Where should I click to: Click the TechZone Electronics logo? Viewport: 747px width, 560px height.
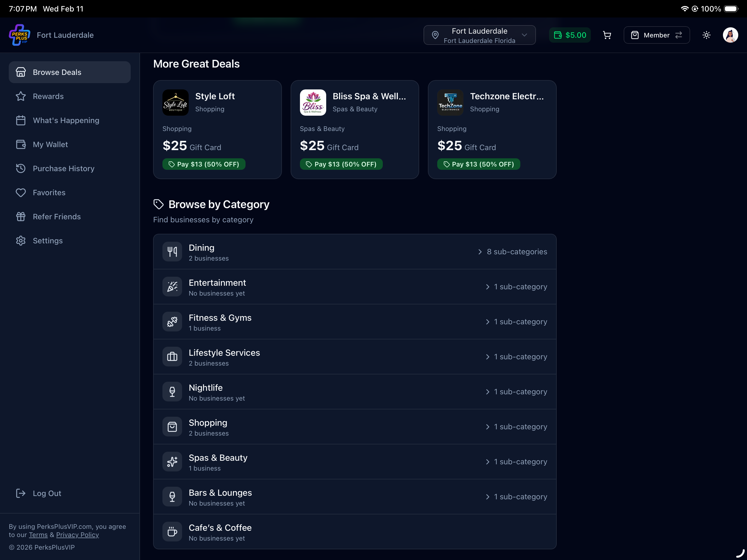[x=450, y=102]
